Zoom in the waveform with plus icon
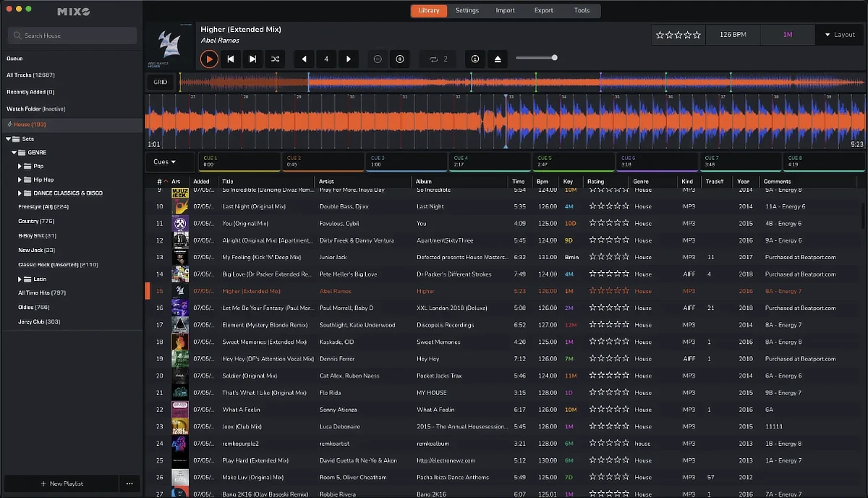This screenshot has height=498, width=868. point(399,59)
